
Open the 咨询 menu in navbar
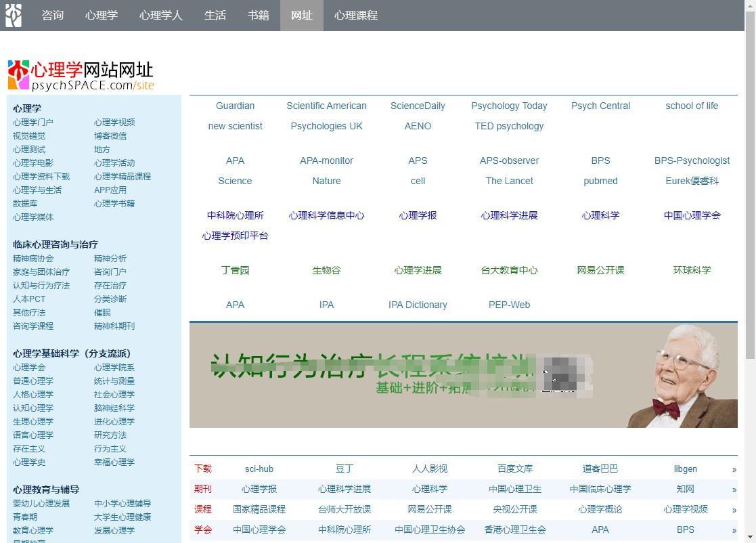click(53, 16)
